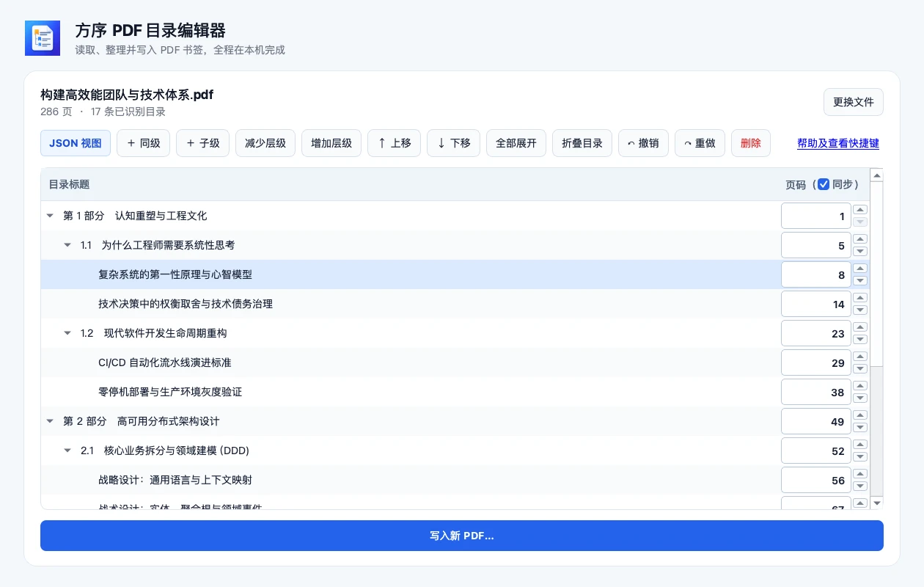Viewport: 924px width, 587px height.
Task: Click scrollbar up arrow of table
Action: click(876, 175)
